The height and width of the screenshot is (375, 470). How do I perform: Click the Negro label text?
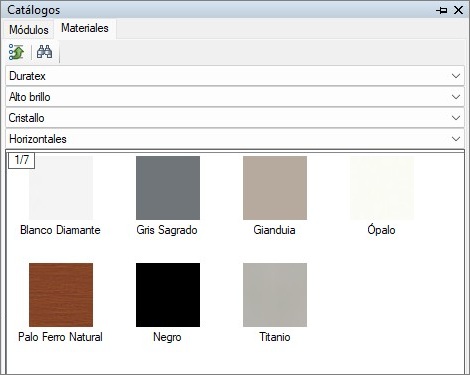point(167,337)
